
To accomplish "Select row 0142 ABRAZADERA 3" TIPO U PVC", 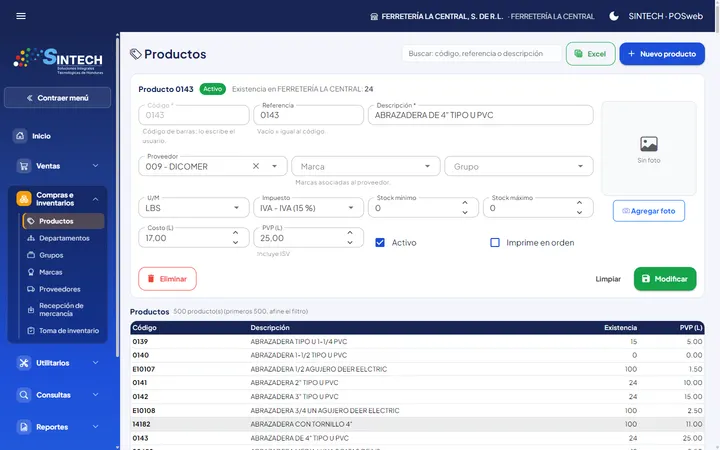I will [417, 397].
